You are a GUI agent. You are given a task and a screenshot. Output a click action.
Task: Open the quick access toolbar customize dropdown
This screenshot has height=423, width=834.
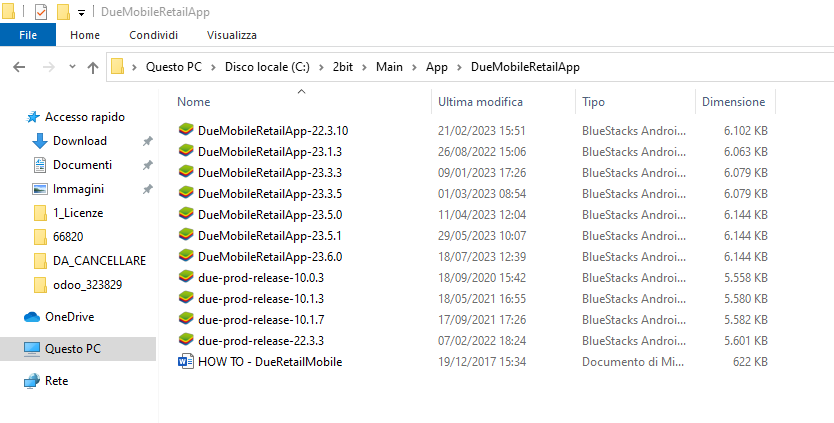[81, 12]
